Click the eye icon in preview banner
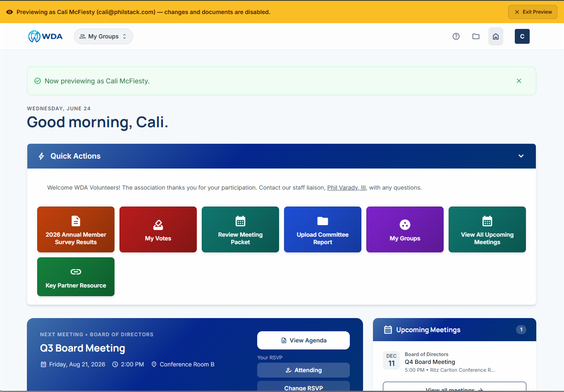Screen dimensions: 564x392 coord(10,12)
